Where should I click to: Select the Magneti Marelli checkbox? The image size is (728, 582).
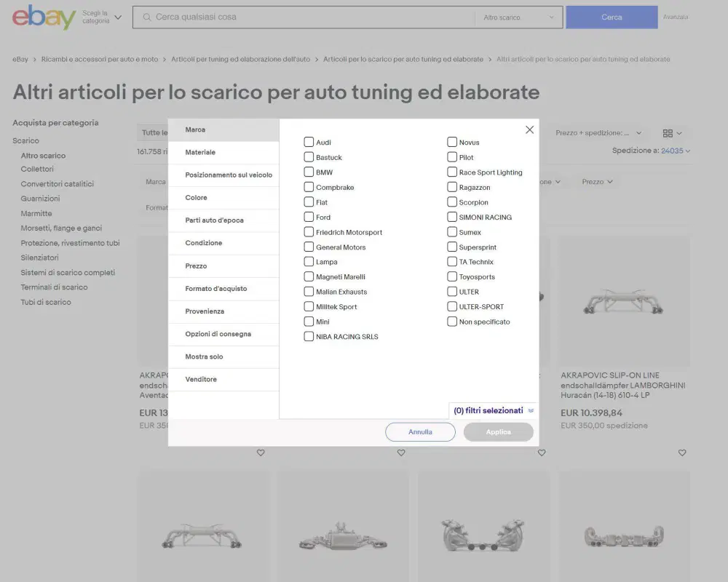(x=309, y=276)
